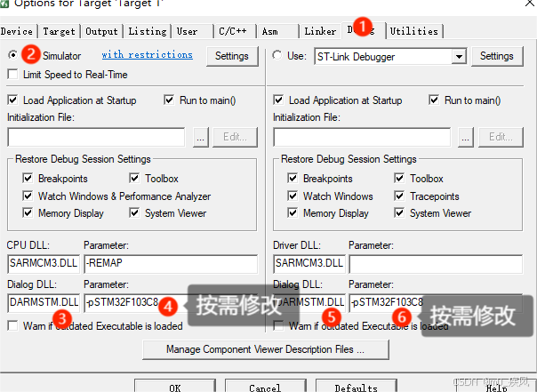Select the Linker tab
The width and height of the screenshot is (537, 392).
pos(320,31)
